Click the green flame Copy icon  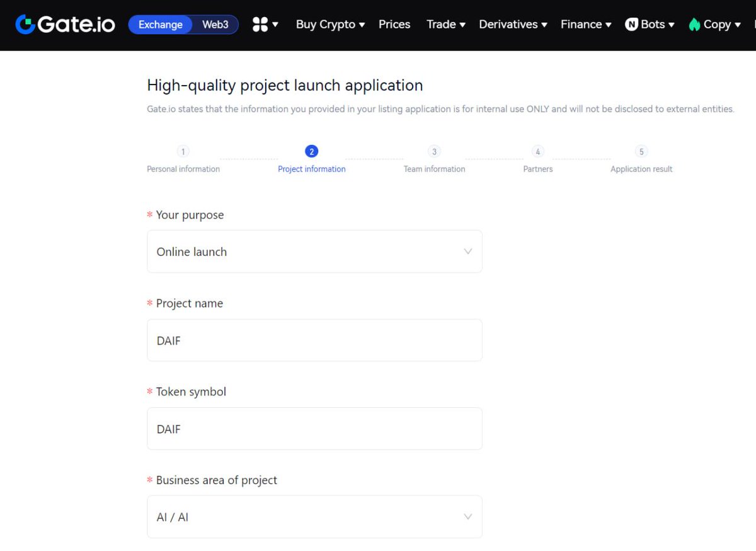coord(694,25)
